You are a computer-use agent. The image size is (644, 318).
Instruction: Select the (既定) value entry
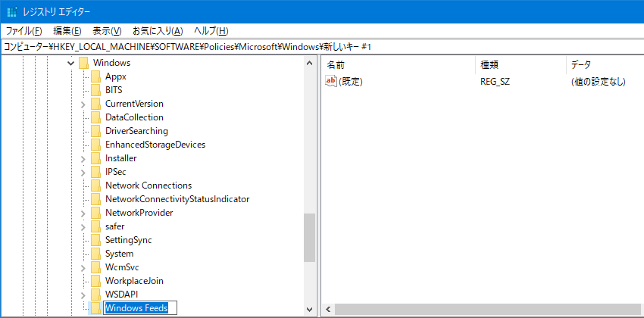350,82
